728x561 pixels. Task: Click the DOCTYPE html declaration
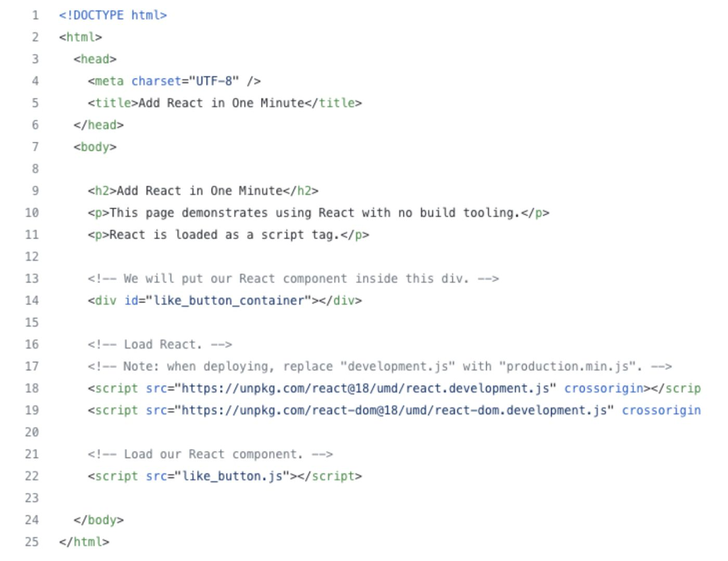click(x=112, y=15)
